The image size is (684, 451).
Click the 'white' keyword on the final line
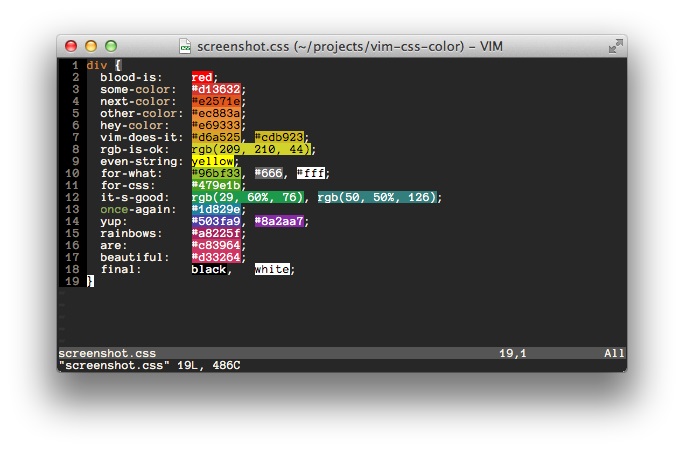(x=272, y=269)
